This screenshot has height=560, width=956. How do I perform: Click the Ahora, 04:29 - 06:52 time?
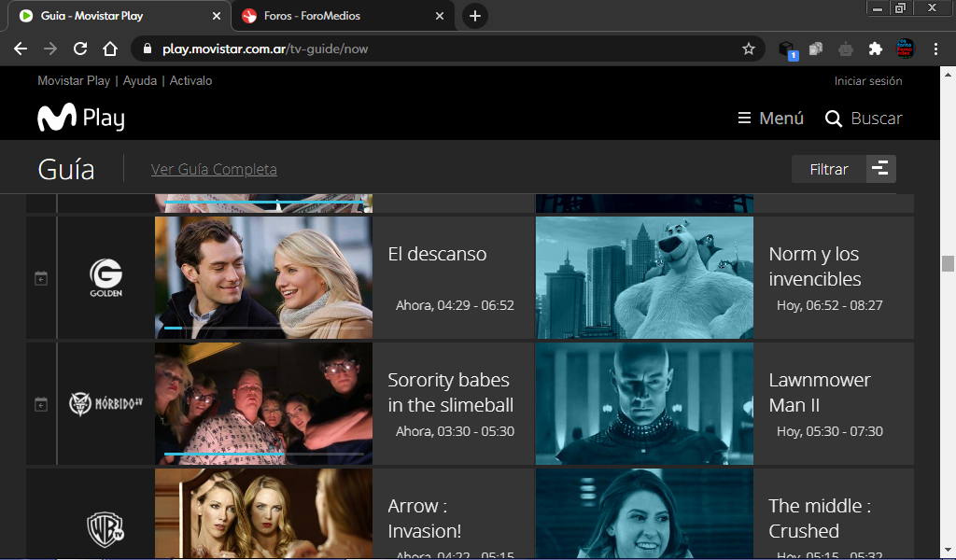[455, 305]
